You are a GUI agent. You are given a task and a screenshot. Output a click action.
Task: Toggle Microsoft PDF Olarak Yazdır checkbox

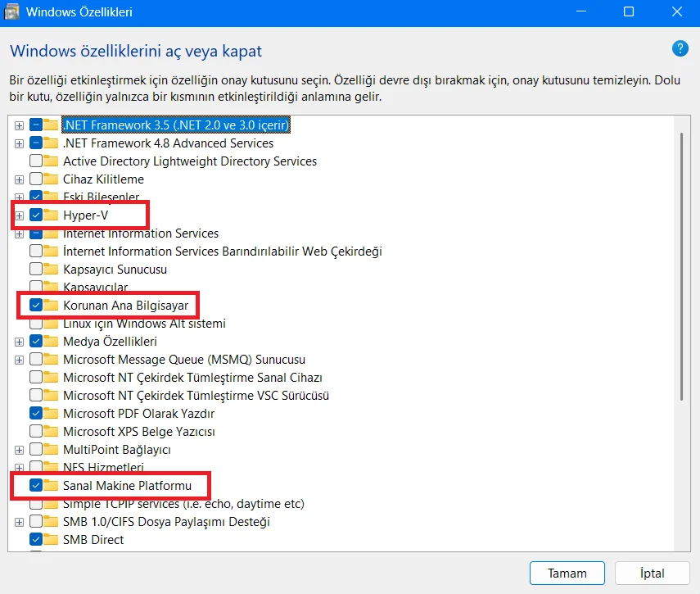(36, 414)
